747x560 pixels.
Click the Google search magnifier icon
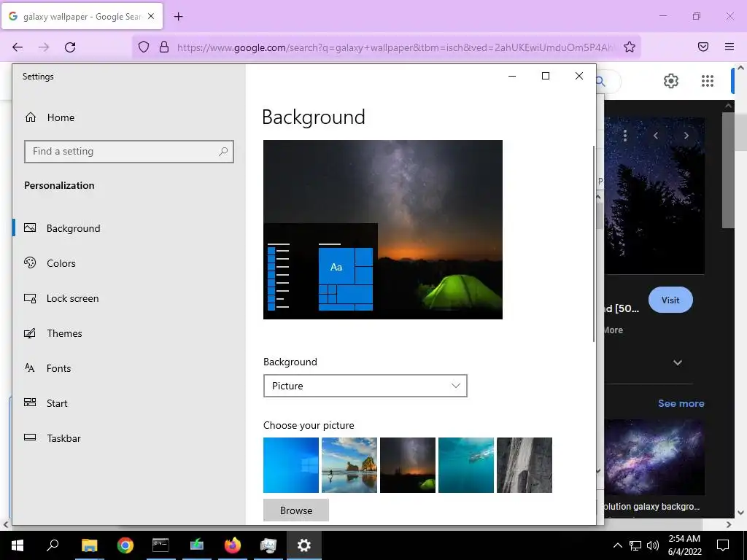[x=601, y=82]
